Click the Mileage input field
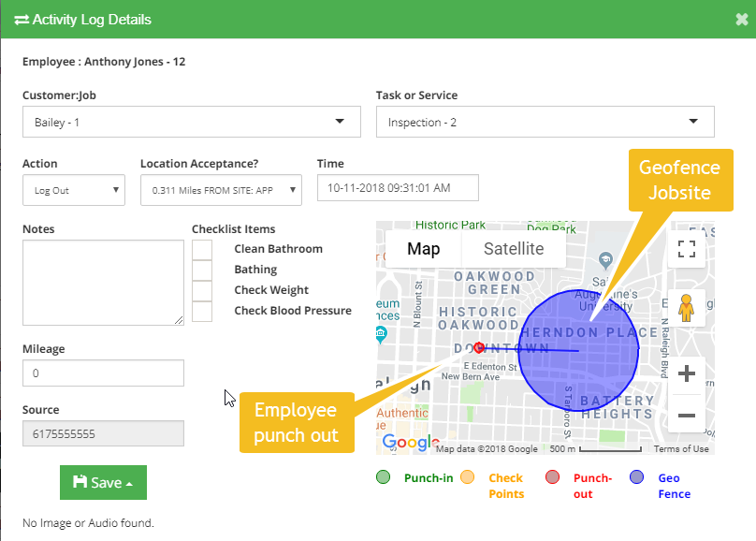This screenshot has width=756, height=541. 103,373
